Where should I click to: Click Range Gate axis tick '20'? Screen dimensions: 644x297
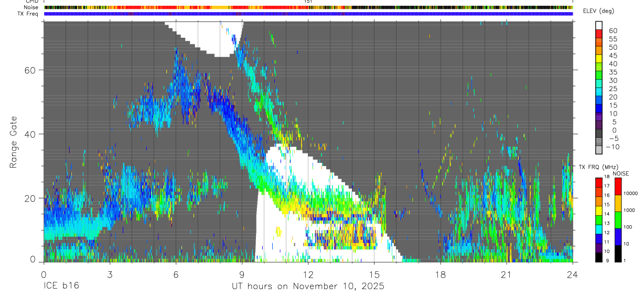click(x=29, y=199)
